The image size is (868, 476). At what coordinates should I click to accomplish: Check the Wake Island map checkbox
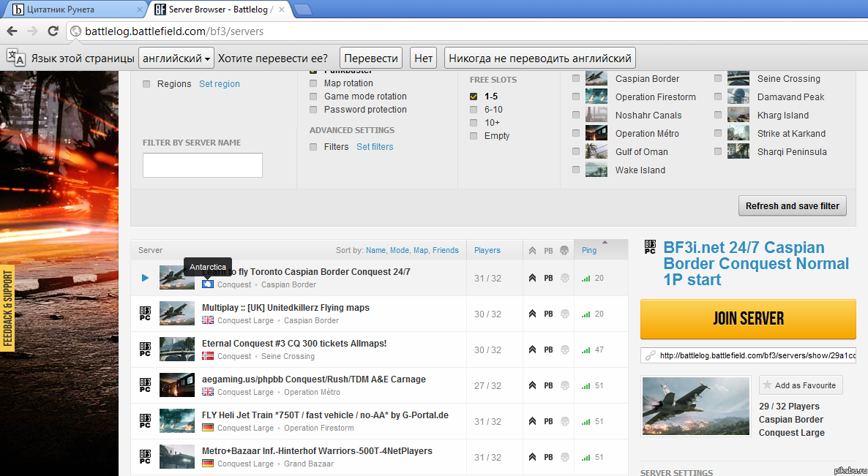coord(576,169)
